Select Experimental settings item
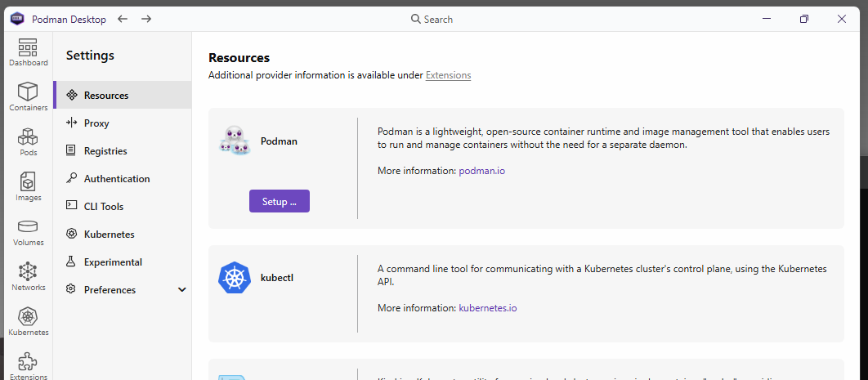The width and height of the screenshot is (868, 380). (113, 262)
